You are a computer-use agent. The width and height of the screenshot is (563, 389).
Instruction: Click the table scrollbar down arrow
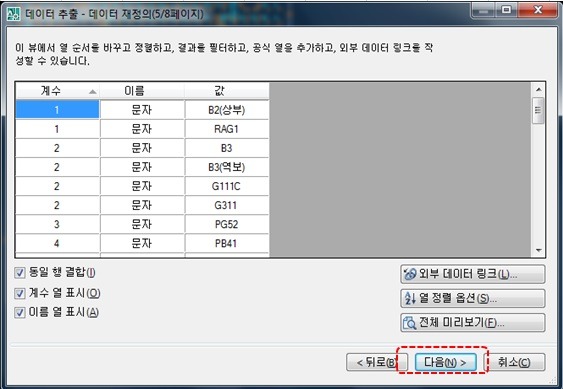pos(538,250)
